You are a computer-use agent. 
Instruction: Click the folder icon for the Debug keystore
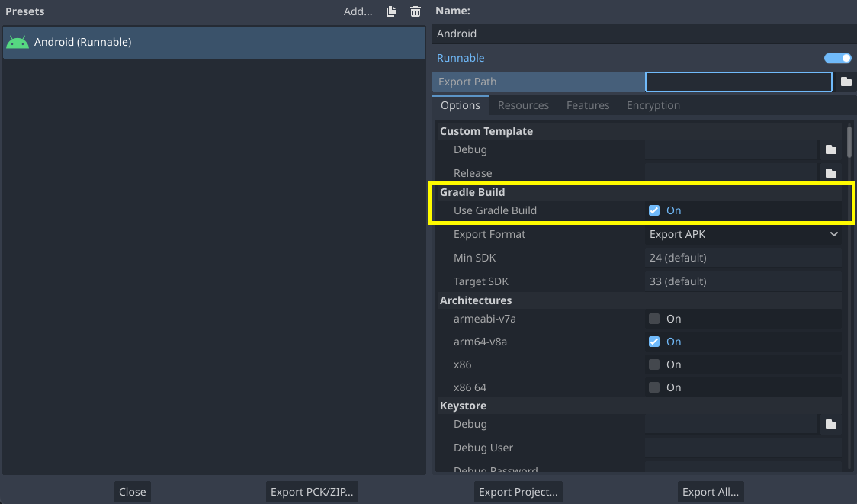pos(830,424)
